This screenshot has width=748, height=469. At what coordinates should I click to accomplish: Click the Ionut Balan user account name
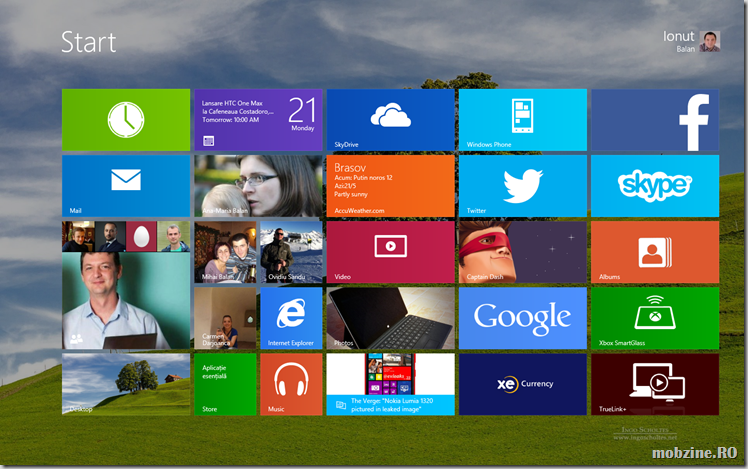pyautogui.click(x=678, y=41)
